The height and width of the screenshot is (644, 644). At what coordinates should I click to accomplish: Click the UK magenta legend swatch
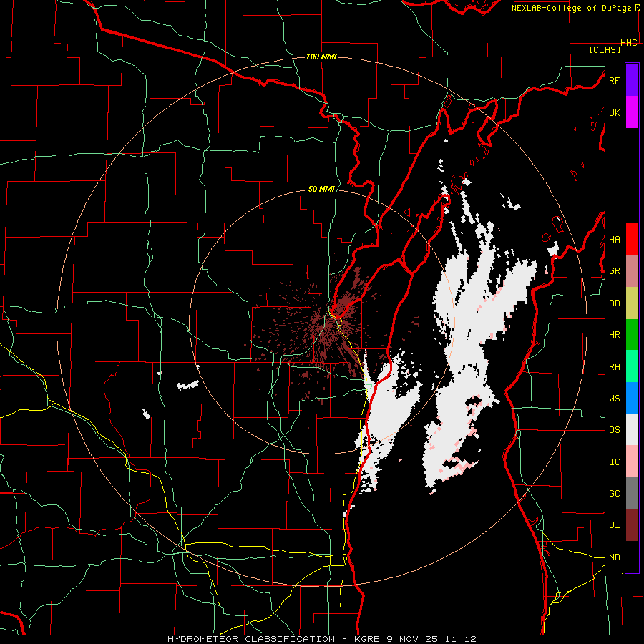[632, 112]
